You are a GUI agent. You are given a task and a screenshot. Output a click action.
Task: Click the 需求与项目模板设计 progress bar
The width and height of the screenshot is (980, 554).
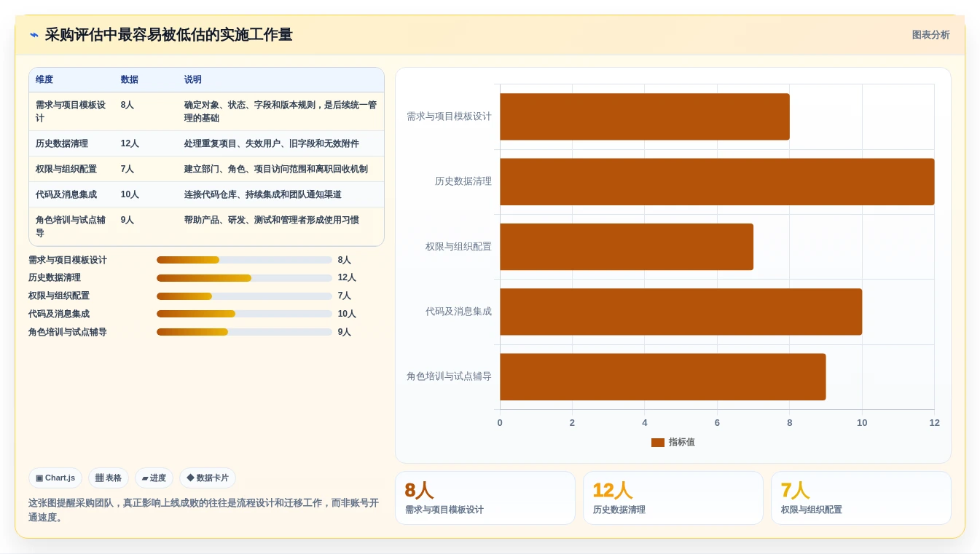click(x=244, y=260)
